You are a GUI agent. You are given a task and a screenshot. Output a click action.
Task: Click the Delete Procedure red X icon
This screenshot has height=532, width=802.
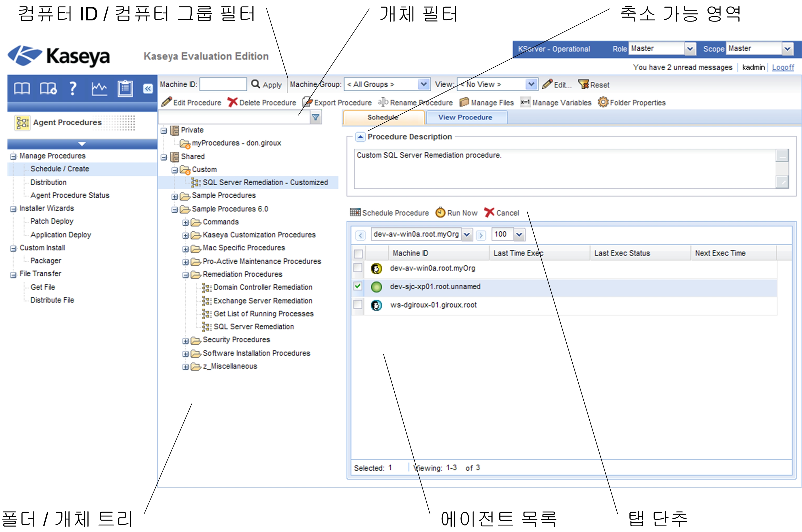(232, 102)
